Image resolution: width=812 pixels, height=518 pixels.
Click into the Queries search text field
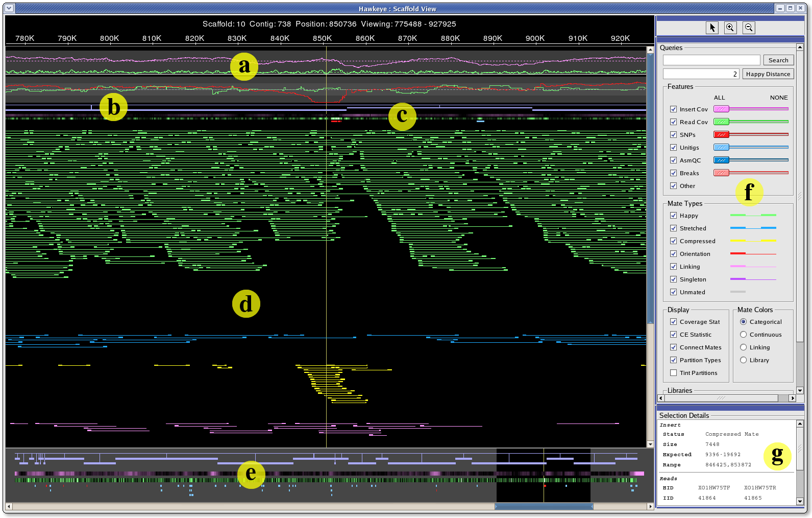coord(711,60)
